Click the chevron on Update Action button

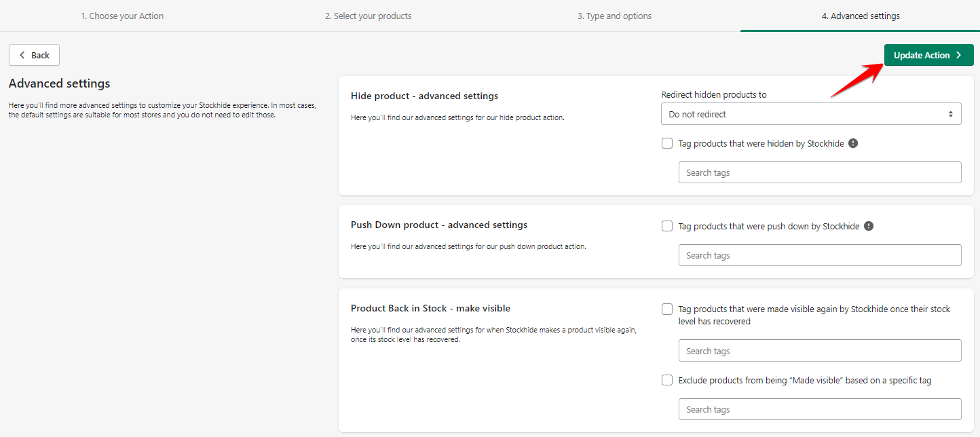click(x=958, y=56)
